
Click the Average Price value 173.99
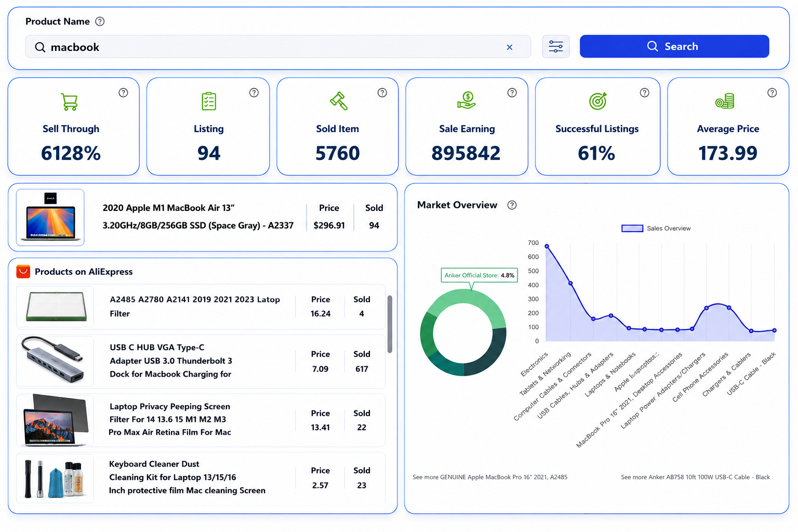pos(728,153)
